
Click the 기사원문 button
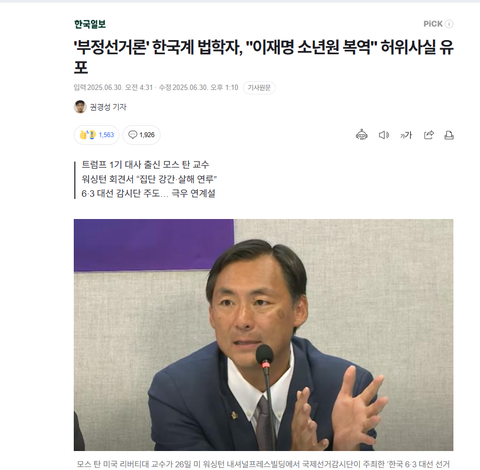[x=259, y=88]
